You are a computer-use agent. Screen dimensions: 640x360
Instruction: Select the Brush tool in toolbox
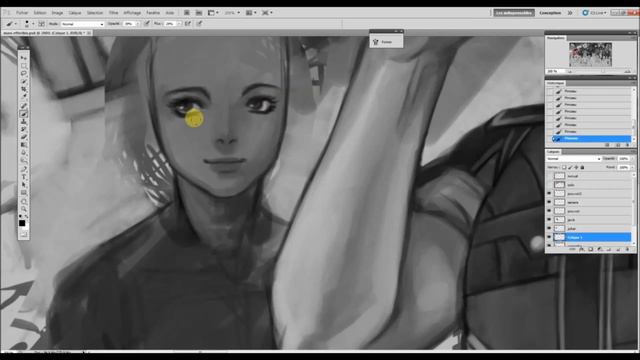pyautogui.click(x=23, y=114)
